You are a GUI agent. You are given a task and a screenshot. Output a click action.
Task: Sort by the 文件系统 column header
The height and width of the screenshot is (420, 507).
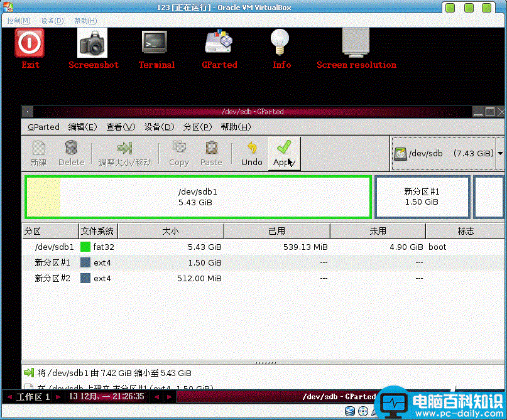tap(97, 231)
